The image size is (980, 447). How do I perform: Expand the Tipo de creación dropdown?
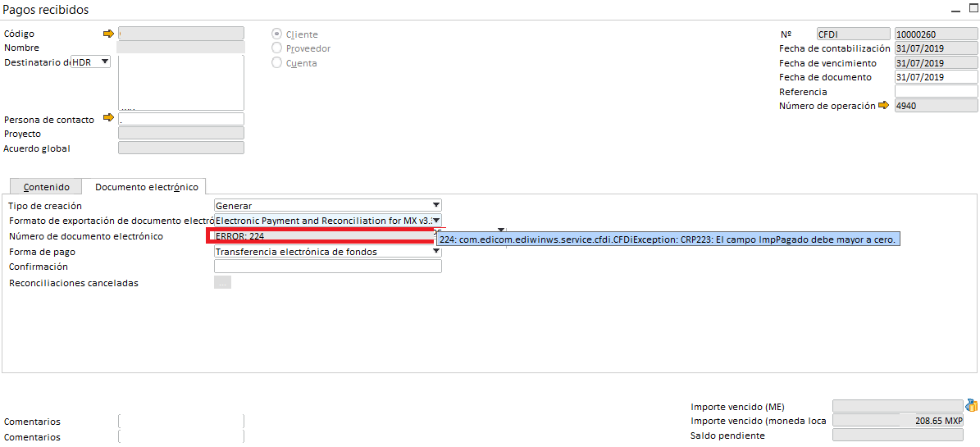[x=435, y=205]
